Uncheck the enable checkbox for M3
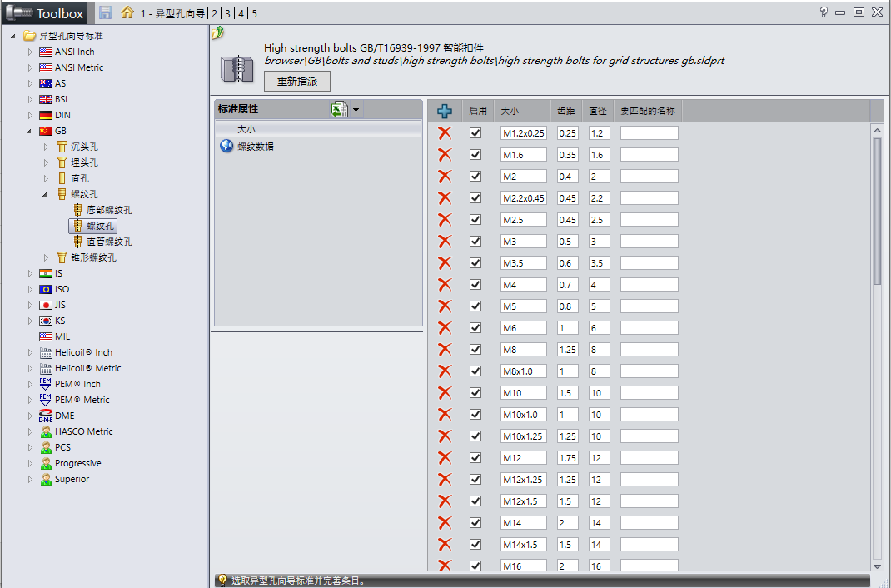This screenshot has height=588, width=891. [475, 242]
